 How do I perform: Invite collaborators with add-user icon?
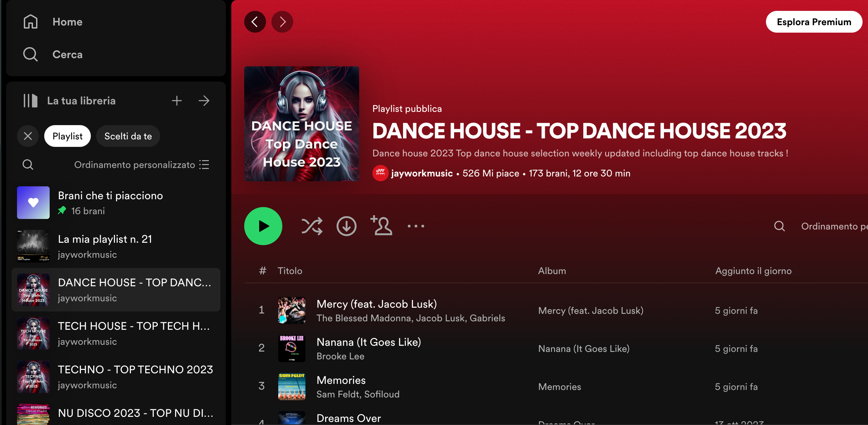coord(381,225)
